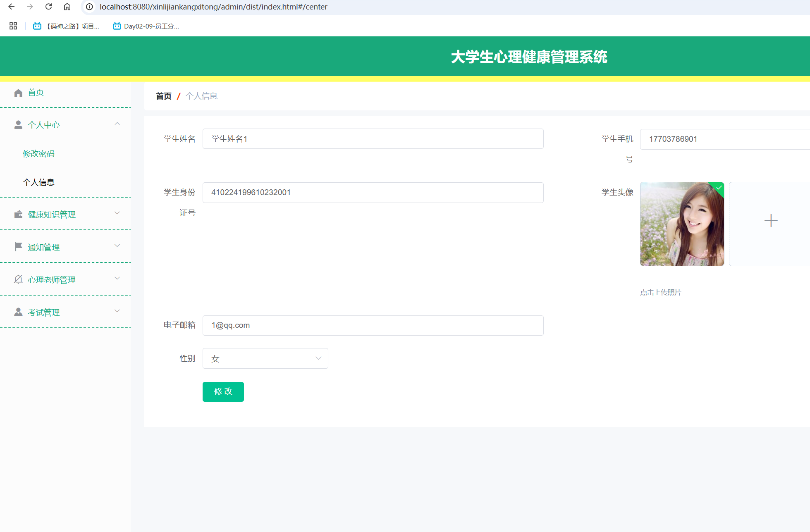
Task: Click the home icon in sidebar
Action: [x=18, y=93]
